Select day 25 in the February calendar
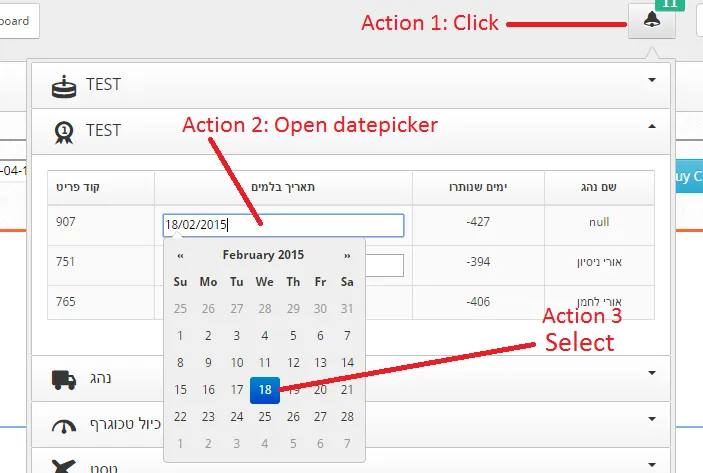Image resolution: width=703 pixels, height=473 pixels. (x=264, y=417)
